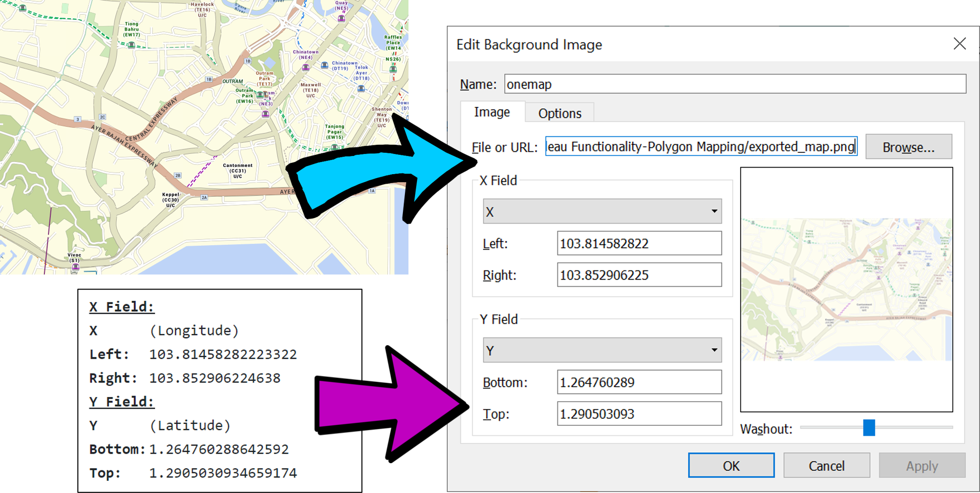Click the Tiong Bahru MRT station icon
The height and width of the screenshot is (493, 980).
click(131, 45)
